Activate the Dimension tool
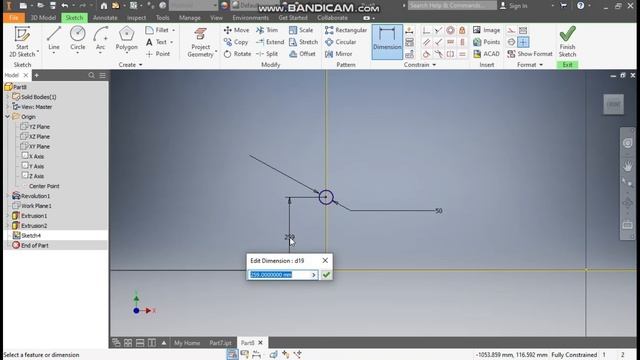This screenshot has width=640, height=360. (x=387, y=42)
